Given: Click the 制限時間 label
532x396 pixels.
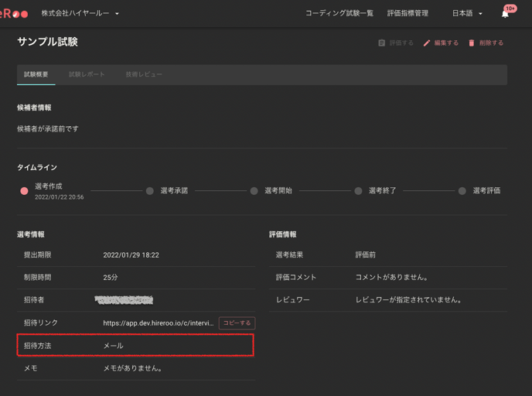Looking at the screenshot, I should point(37,277).
